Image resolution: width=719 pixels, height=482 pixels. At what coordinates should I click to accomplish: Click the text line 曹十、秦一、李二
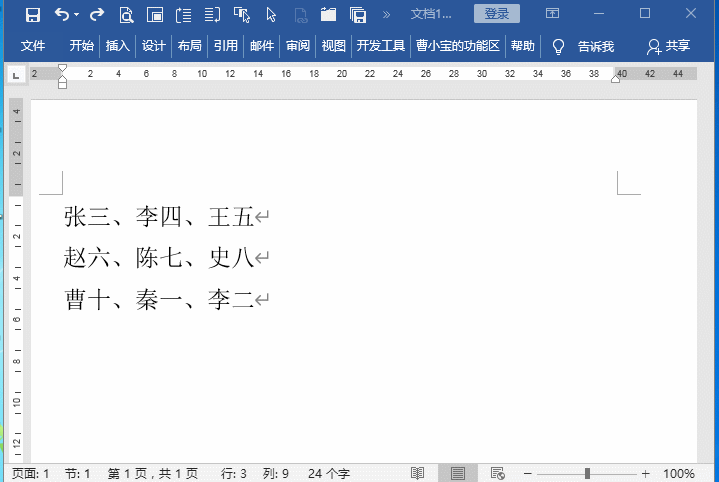pos(159,299)
